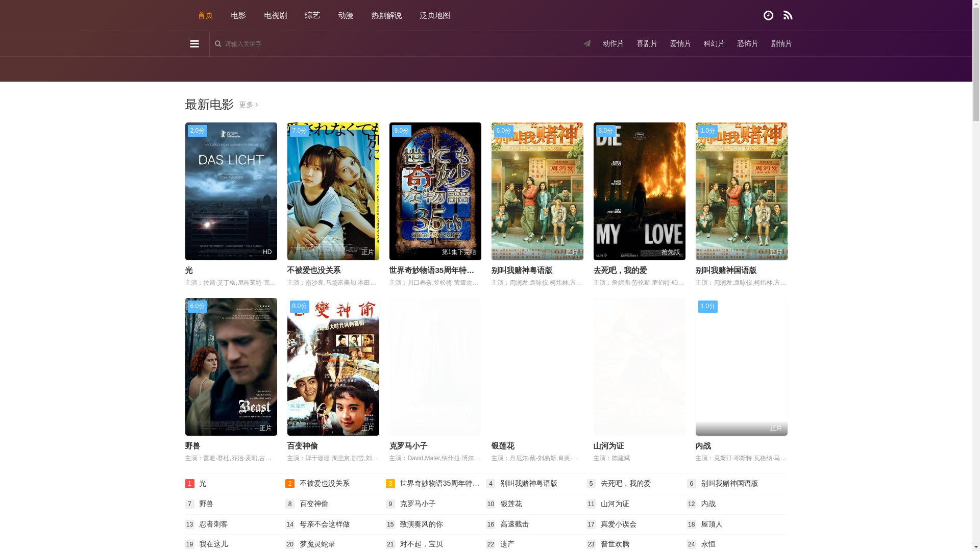Open the 首页 tab
The width and height of the screenshot is (980, 551).
pyautogui.click(x=205, y=15)
